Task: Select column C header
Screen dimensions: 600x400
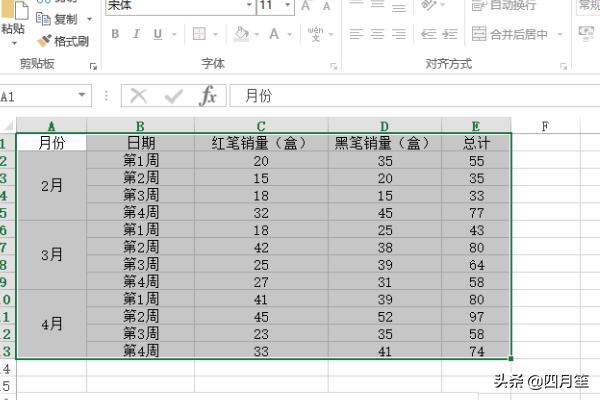Action: click(x=261, y=126)
